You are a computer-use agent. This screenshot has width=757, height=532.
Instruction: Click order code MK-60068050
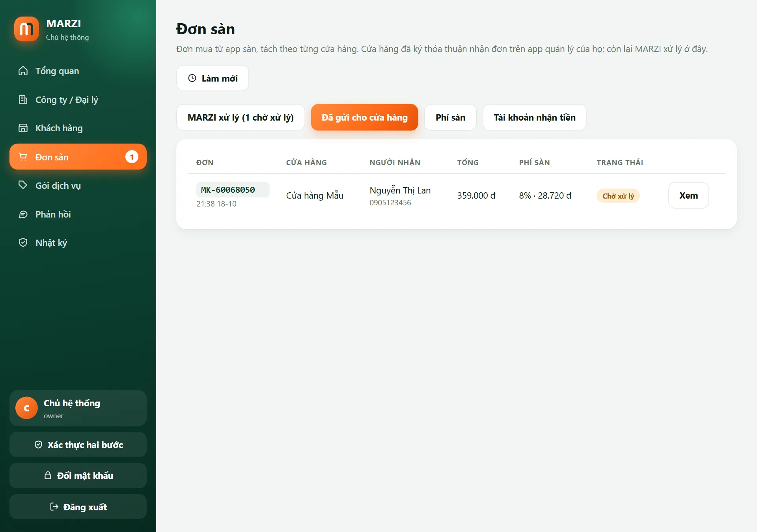[x=228, y=190]
